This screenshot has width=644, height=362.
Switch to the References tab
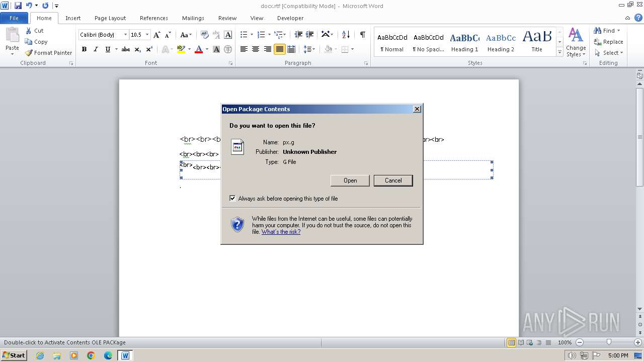point(154,18)
